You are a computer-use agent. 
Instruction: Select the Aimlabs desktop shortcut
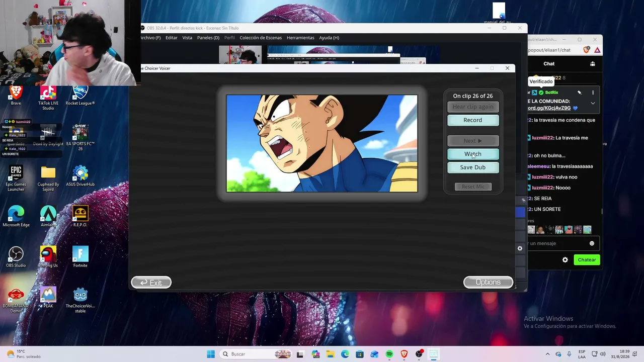pyautogui.click(x=48, y=217)
